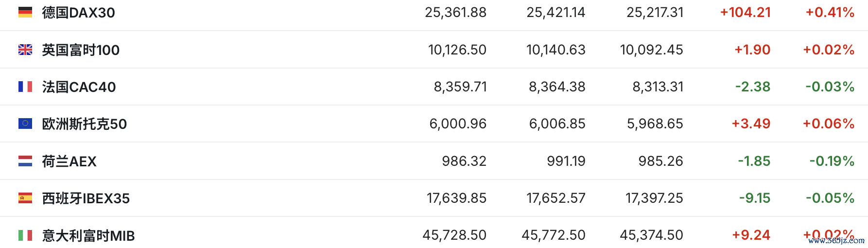Click the AEX -1.85 change value

[754, 161]
